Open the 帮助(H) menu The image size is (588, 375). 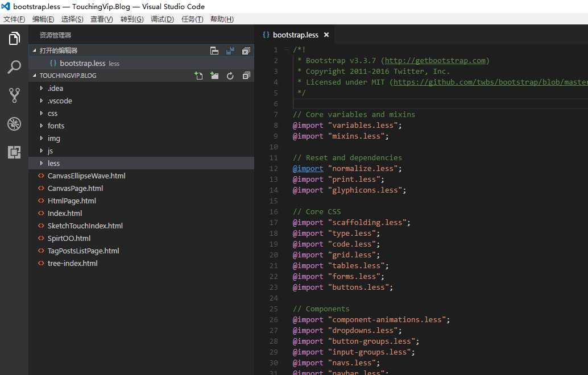point(222,19)
